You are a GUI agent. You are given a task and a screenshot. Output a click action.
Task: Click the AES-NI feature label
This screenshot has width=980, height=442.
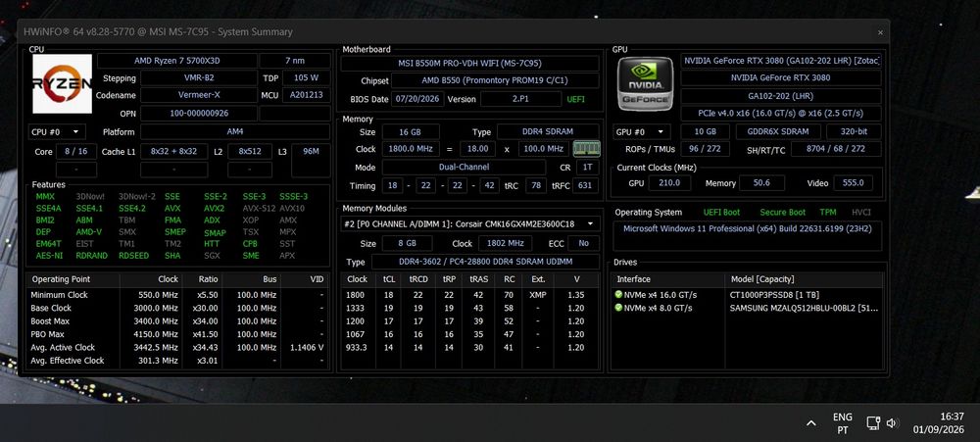point(49,256)
